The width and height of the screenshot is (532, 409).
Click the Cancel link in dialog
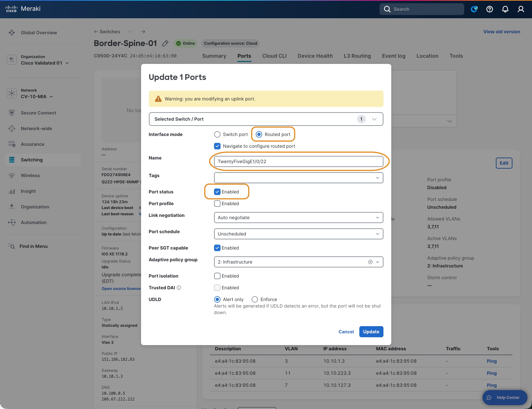[346, 332]
